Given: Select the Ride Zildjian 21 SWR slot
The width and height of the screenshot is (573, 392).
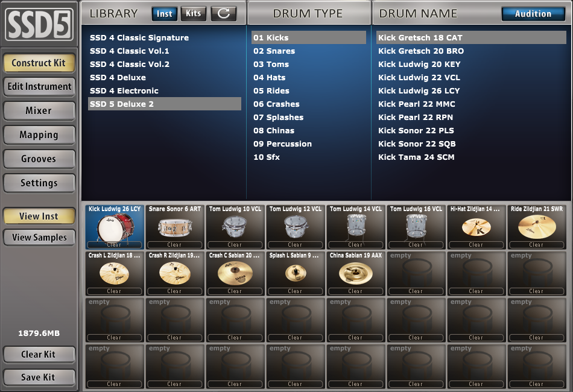Looking at the screenshot, I should coord(536,227).
